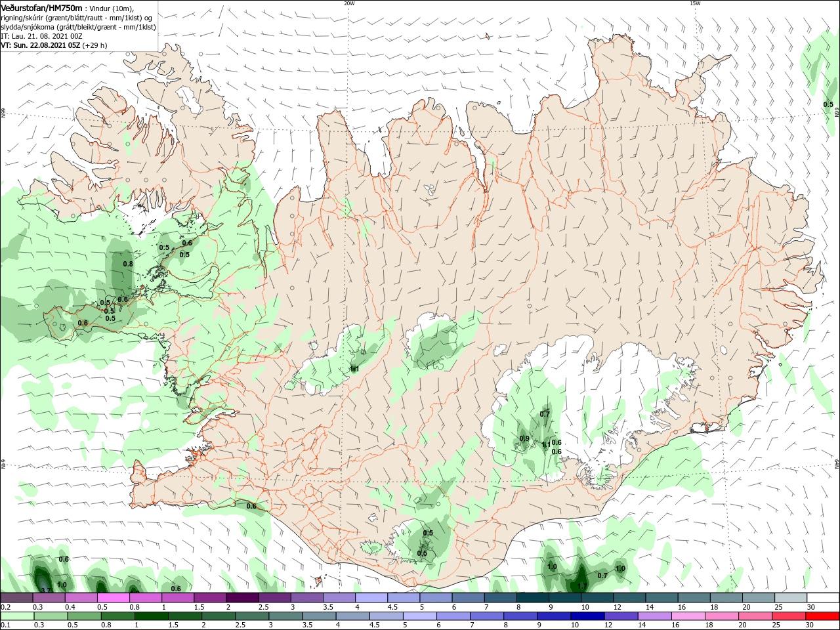Pick the dark purple upper swatch between 2 and 2.5
Screen dimensions: 840x630
(x=241, y=598)
